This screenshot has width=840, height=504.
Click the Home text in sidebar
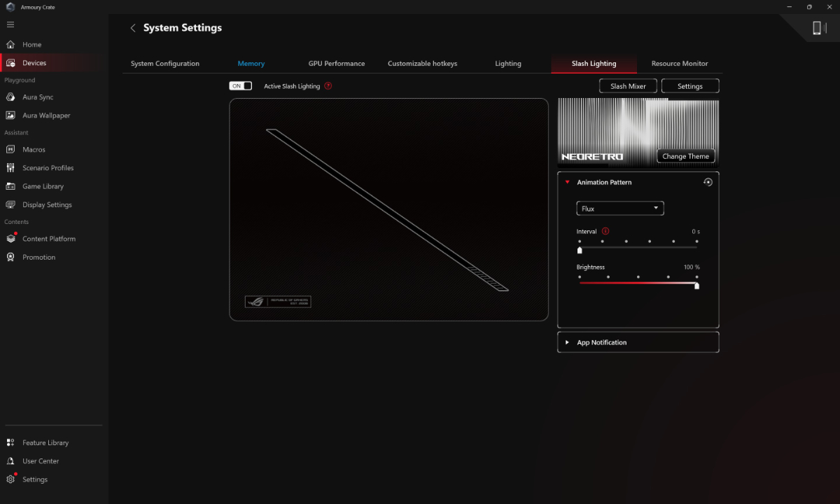[x=32, y=45]
